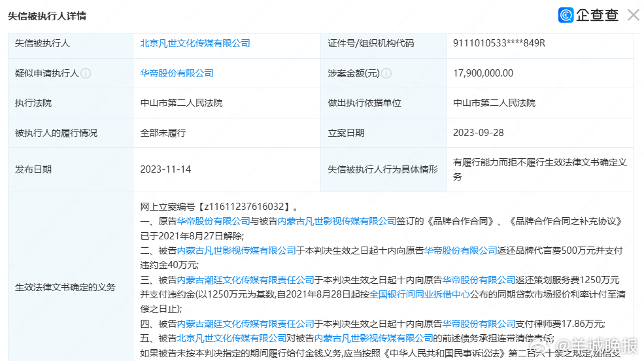Open 北京凡世文化传媒有限公司 link in 失信被执行人 row

click(x=195, y=43)
